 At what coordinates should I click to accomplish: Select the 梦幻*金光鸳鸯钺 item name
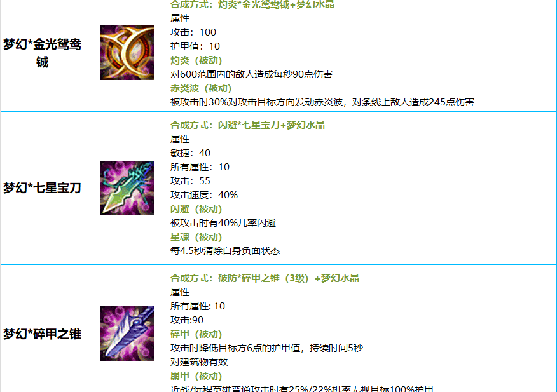pyautogui.click(x=42, y=53)
